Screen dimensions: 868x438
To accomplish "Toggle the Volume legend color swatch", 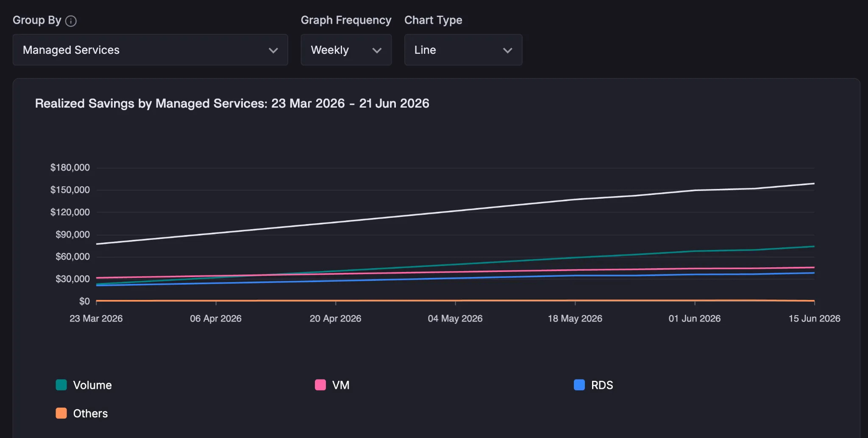I will (x=61, y=385).
